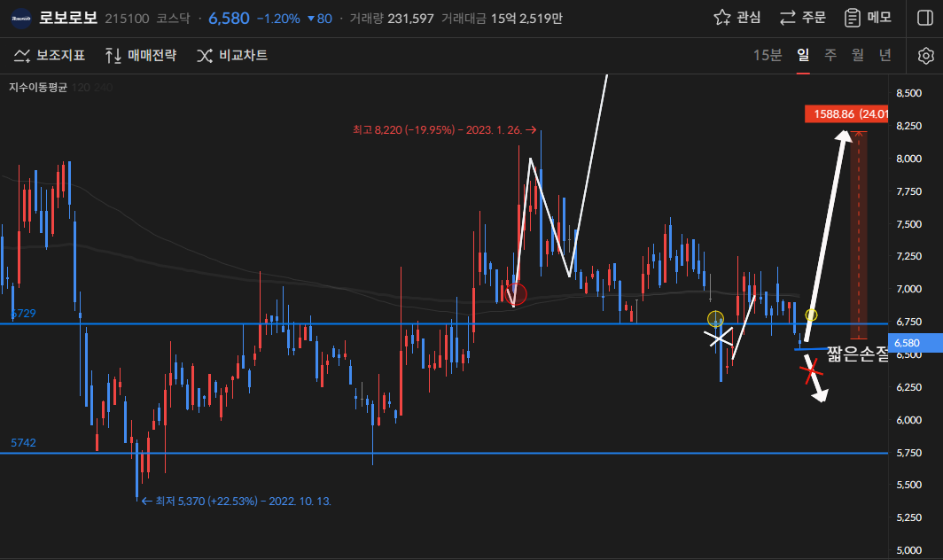Open the 메모 notes
Image resolution: width=943 pixels, height=560 pixels.
pyautogui.click(x=867, y=18)
